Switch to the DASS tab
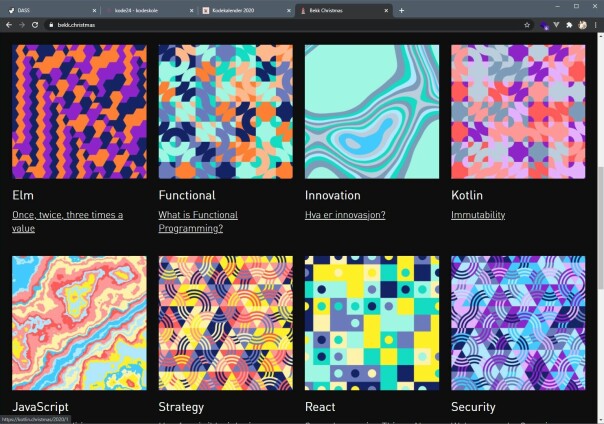Screen dimensions: 604x424 click(52, 11)
